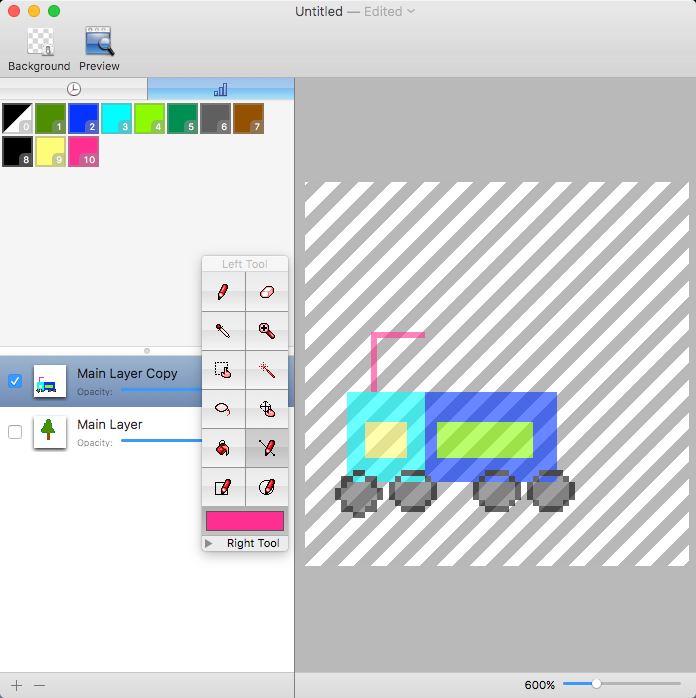This screenshot has height=698, width=696.
Task: Select the Eraser tool
Action: 266,292
